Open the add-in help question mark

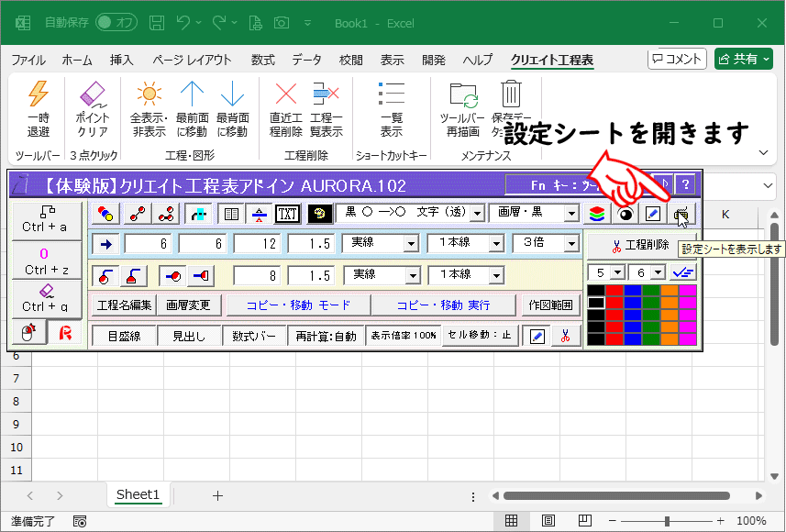click(685, 184)
